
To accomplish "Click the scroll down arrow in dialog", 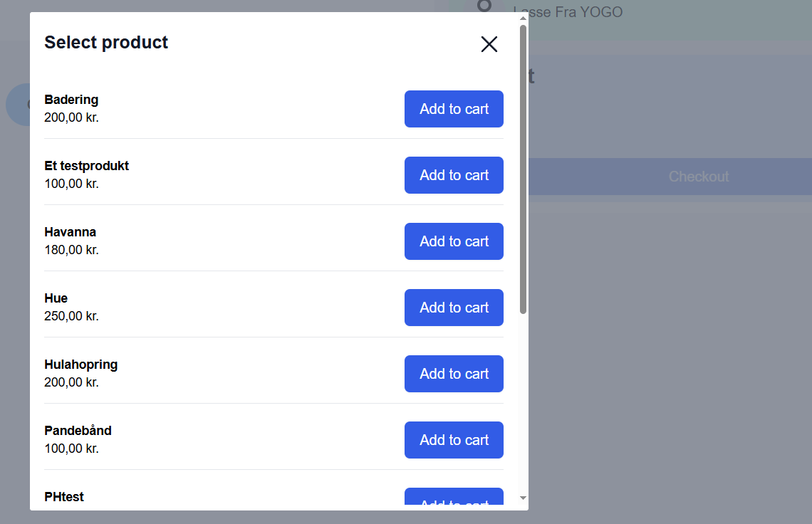I will click(524, 498).
